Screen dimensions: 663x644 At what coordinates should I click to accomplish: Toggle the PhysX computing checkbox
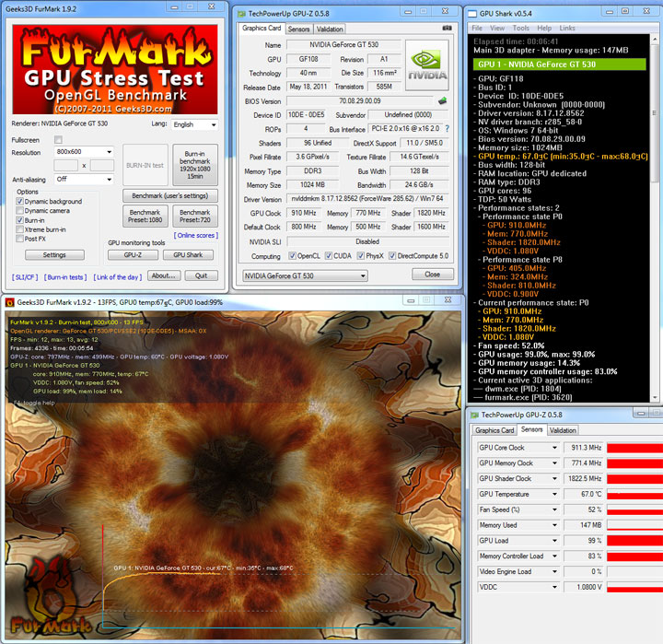pyautogui.click(x=361, y=256)
